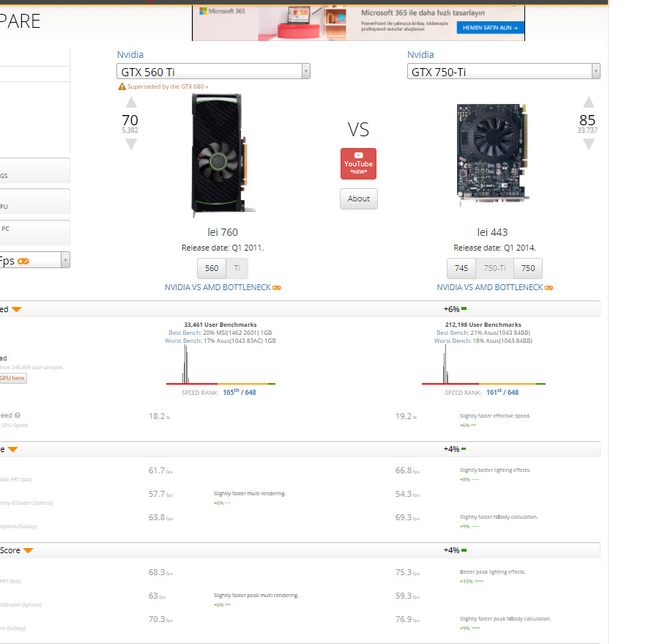
Task: Click the score 85 for GTX 750-Ti
Action: 587,120
